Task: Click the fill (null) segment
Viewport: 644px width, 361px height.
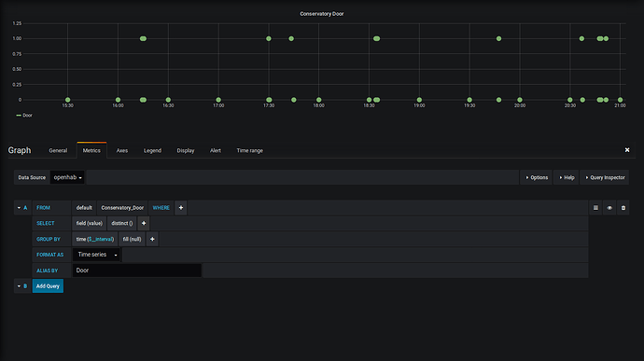Action: [132, 239]
